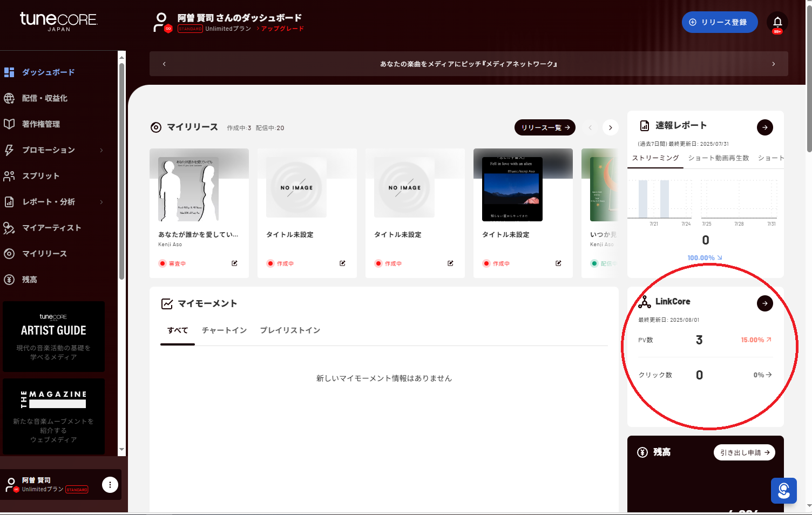Expand プロモーション sidebar submenu
Screen dimensions: 812x515
coord(101,150)
